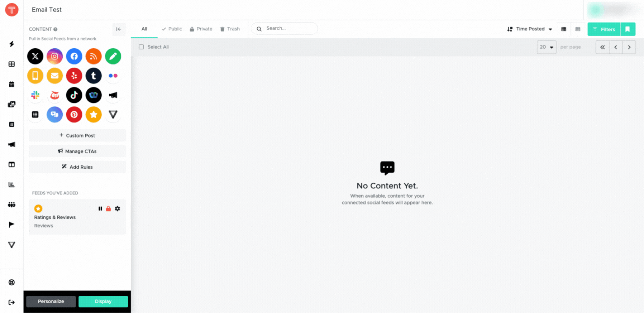Toggle the Ratings & Reviews feed lock

point(108,208)
